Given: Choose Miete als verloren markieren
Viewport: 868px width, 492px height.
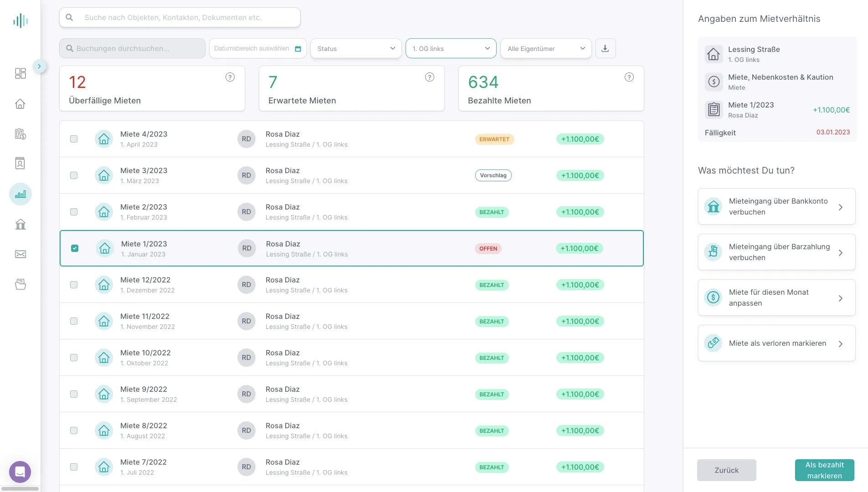Looking at the screenshot, I should click(x=777, y=343).
